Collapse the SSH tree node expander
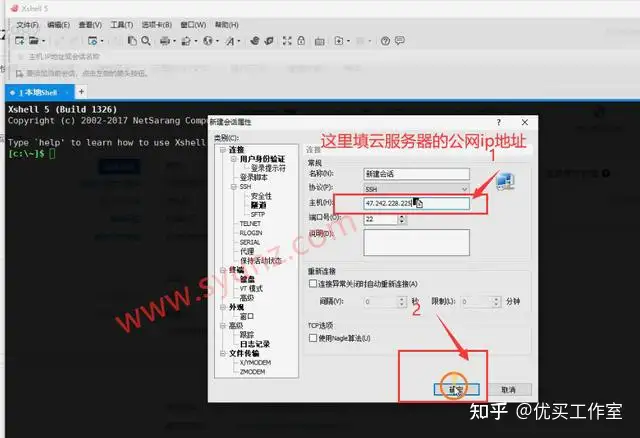This screenshot has height=438, width=640. tap(233, 187)
